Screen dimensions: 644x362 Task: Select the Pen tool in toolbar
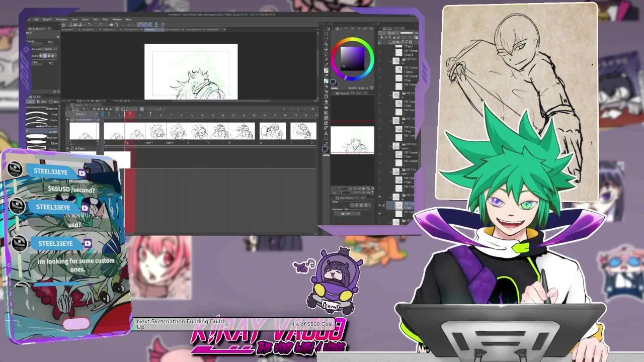[x=326, y=70]
